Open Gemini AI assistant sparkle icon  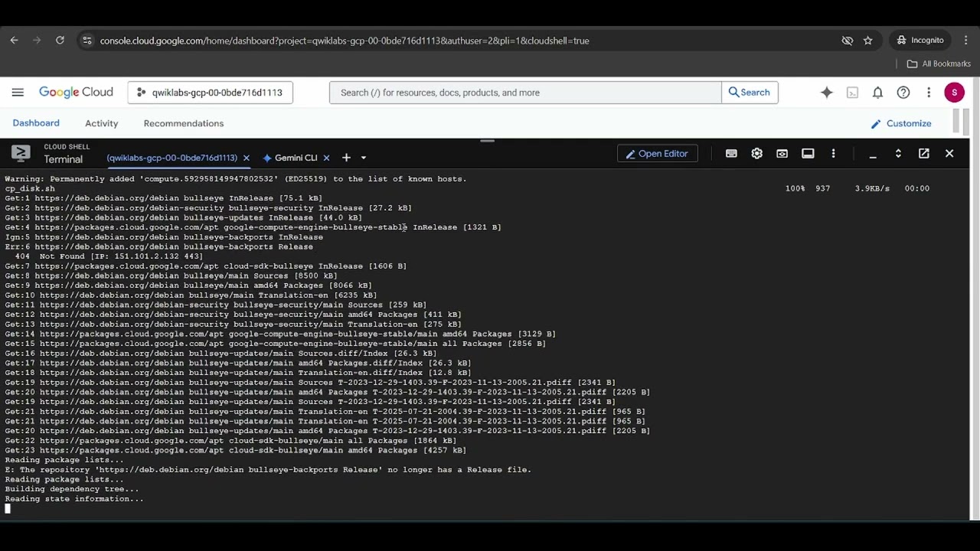pyautogui.click(x=827, y=93)
